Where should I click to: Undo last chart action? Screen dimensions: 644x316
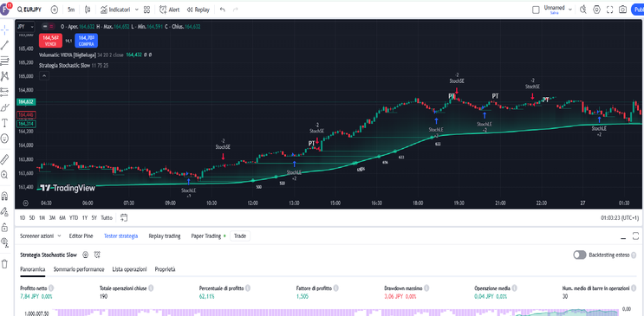(x=222, y=10)
